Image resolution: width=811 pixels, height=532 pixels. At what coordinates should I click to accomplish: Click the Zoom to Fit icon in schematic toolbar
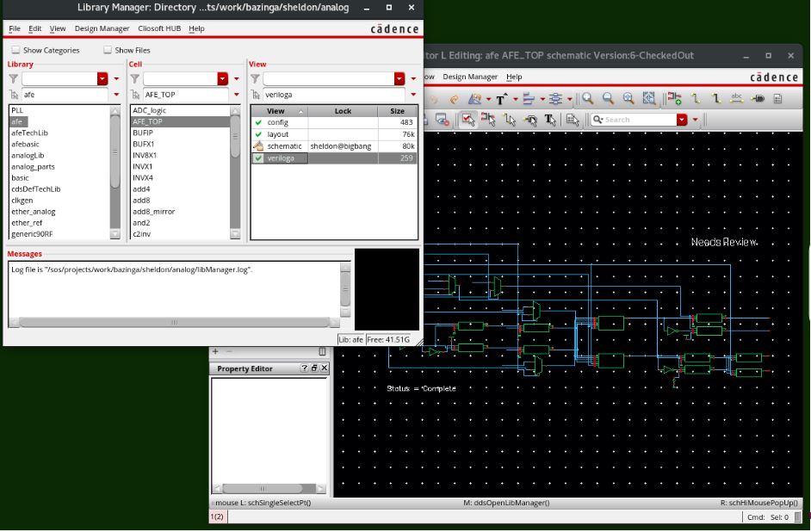click(648, 99)
